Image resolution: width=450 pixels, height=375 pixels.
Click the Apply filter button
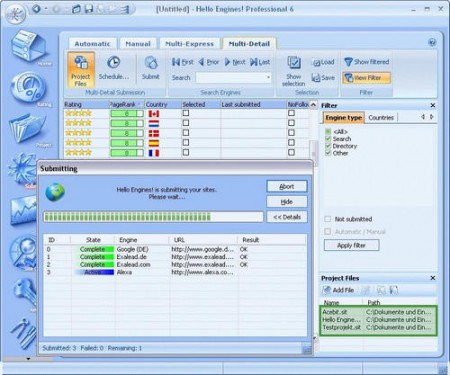pyautogui.click(x=351, y=245)
